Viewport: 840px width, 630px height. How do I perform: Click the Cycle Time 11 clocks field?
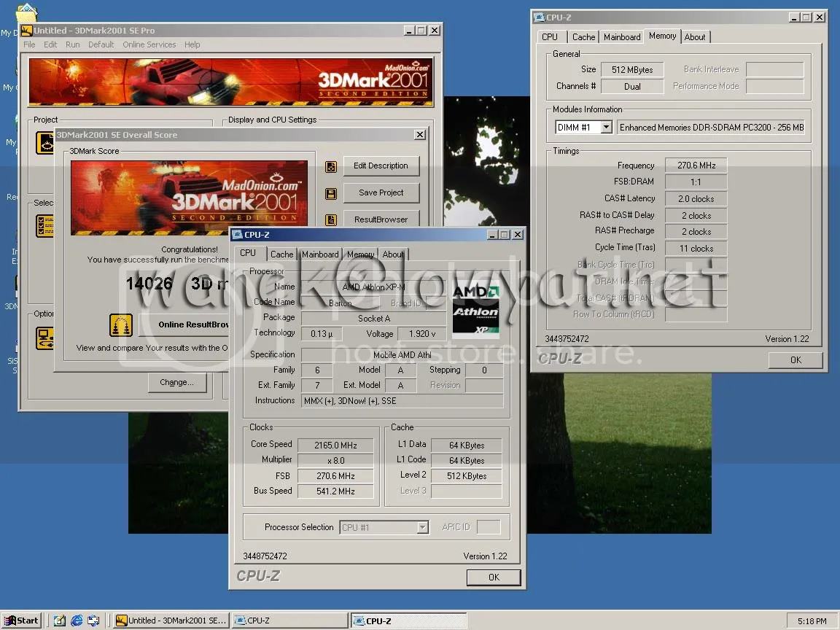pos(696,249)
